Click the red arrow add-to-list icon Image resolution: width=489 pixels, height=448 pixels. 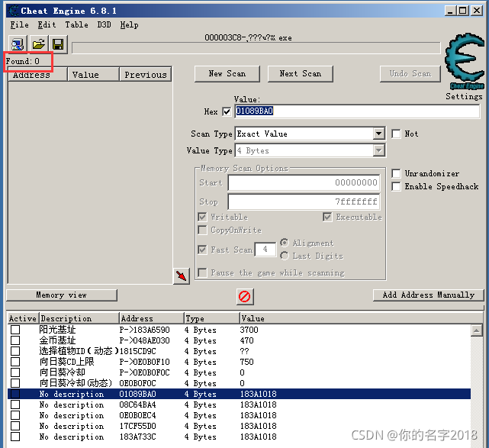pos(182,276)
